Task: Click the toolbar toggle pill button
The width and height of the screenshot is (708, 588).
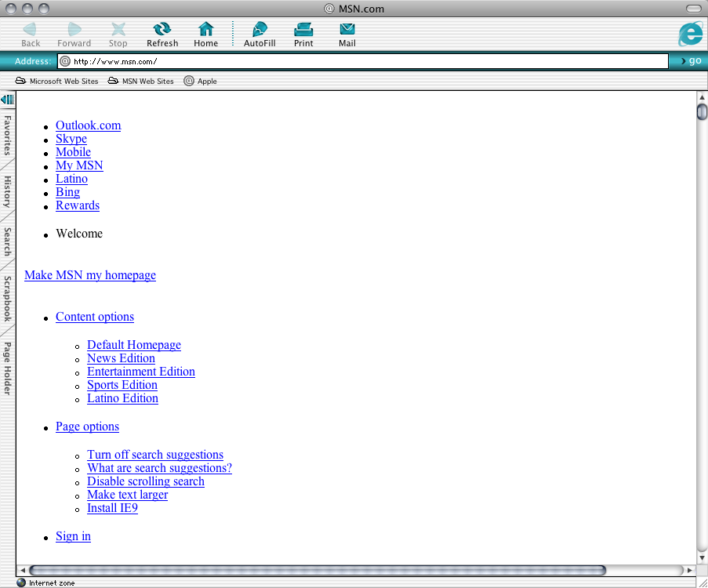Action: tap(694, 9)
